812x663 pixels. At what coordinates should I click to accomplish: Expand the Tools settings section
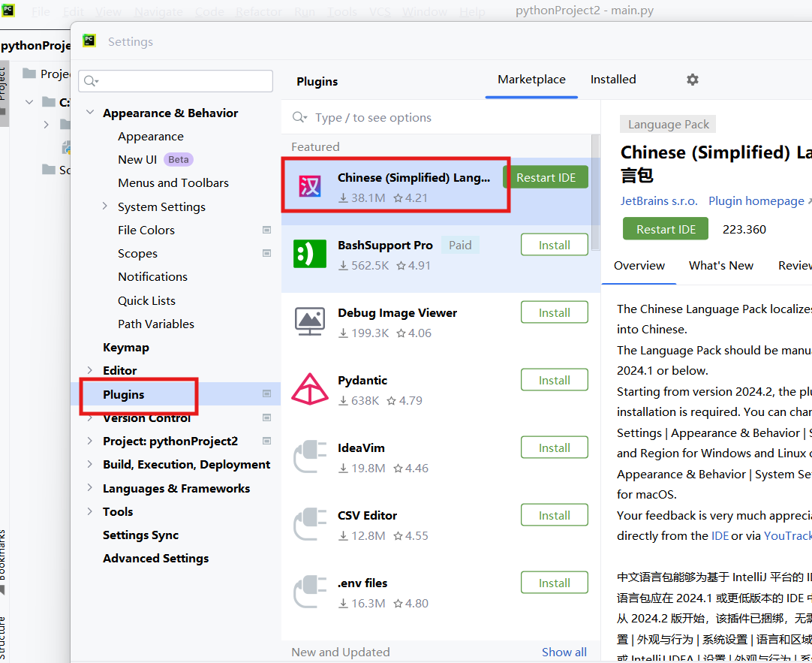point(90,511)
